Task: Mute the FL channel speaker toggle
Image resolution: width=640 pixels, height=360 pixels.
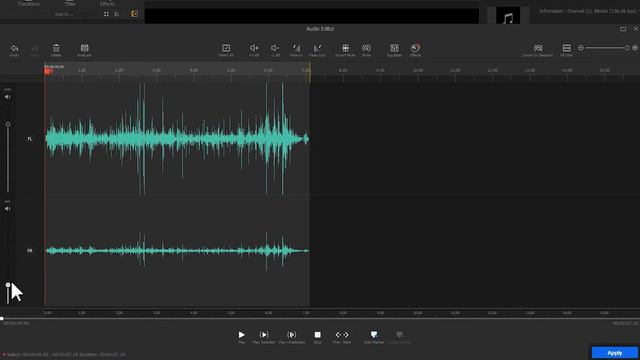Action: [7, 97]
